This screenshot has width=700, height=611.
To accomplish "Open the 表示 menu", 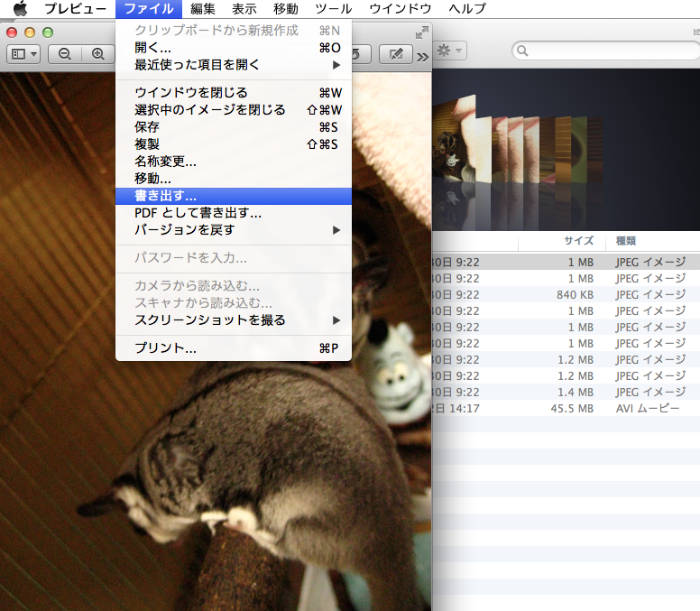I will pyautogui.click(x=244, y=8).
